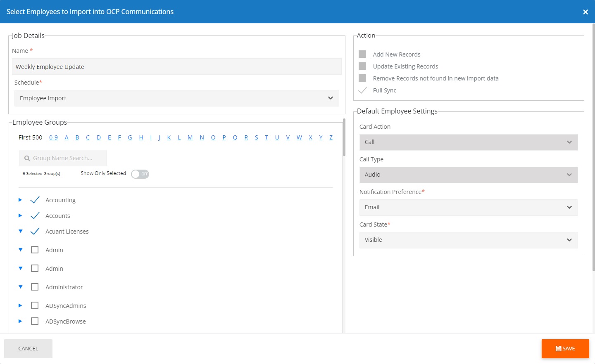Filter groups by letter U

277,137
